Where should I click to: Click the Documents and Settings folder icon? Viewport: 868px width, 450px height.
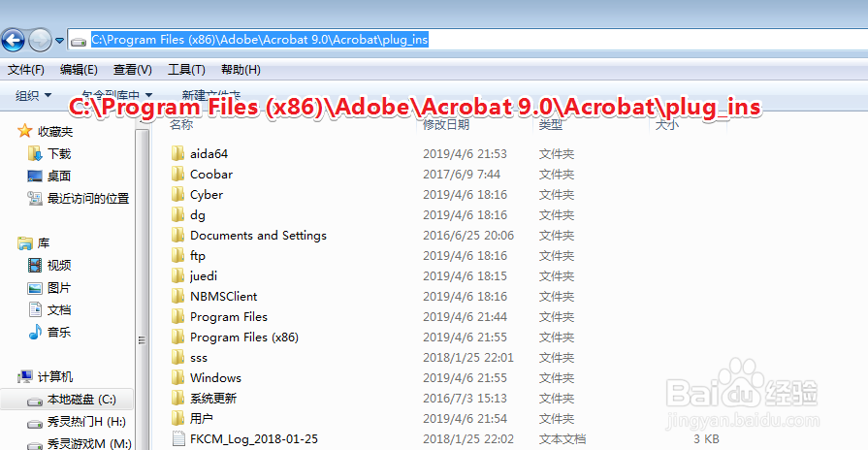point(177,236)
